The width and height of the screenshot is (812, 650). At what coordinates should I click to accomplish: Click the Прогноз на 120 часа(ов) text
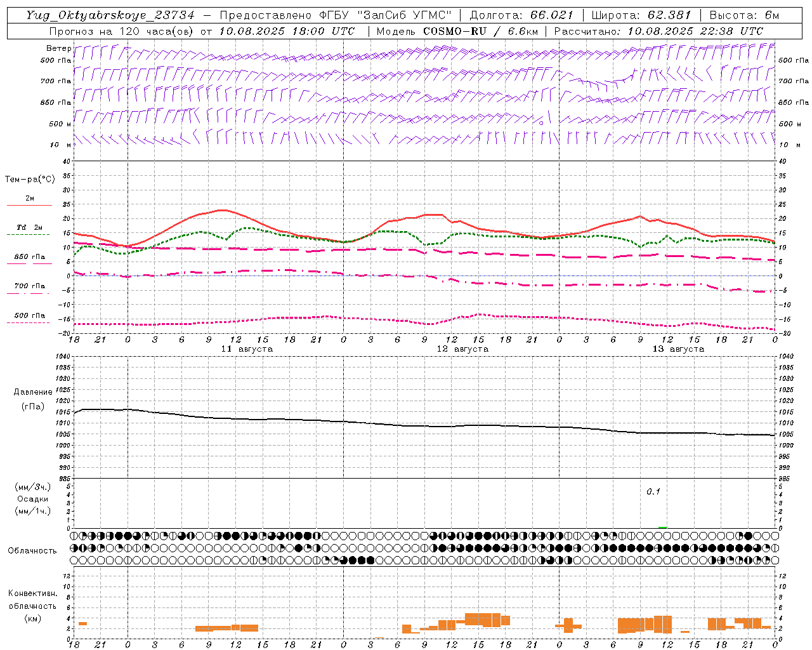point(122,31)
